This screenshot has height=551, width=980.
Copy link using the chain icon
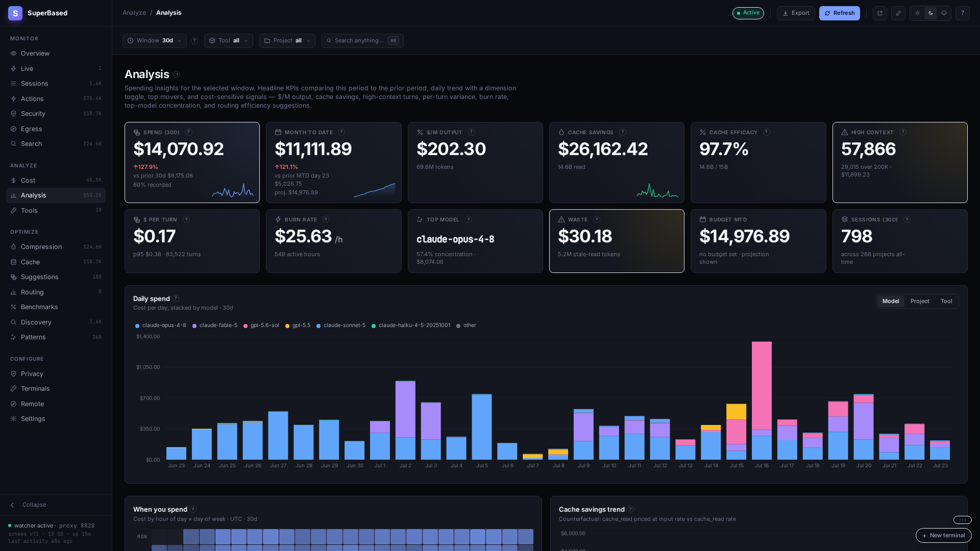pyautogui.click(x=898, y=13)
